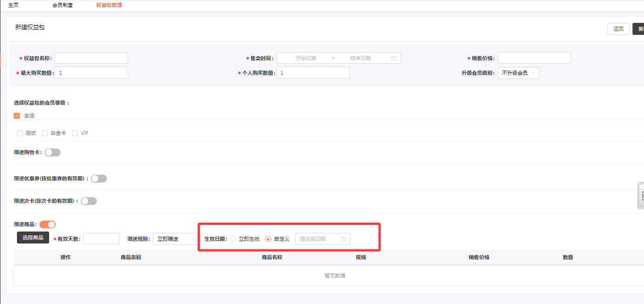Viewport: 644px width, 304px height.
Task: Switch to the 会员制度 tab
Action: click(x=62, y=6)
